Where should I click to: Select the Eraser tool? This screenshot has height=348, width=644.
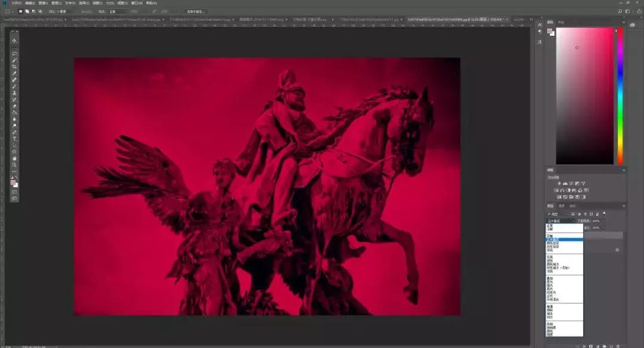click(x=14, y=106)
